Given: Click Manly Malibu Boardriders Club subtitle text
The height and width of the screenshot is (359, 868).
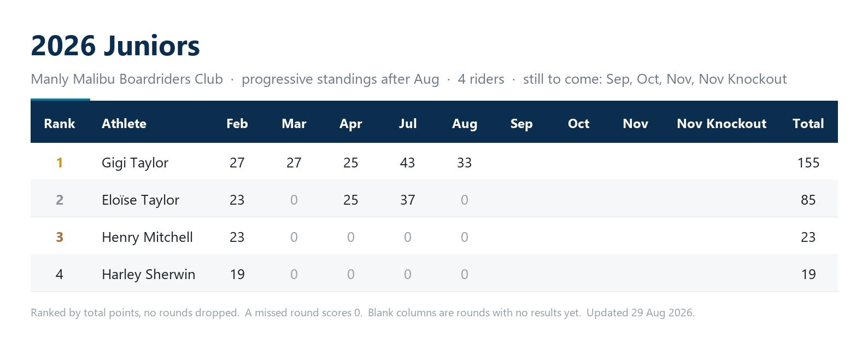Looking at the screenshot, I should pyautogui.click(x=127, y=79).
